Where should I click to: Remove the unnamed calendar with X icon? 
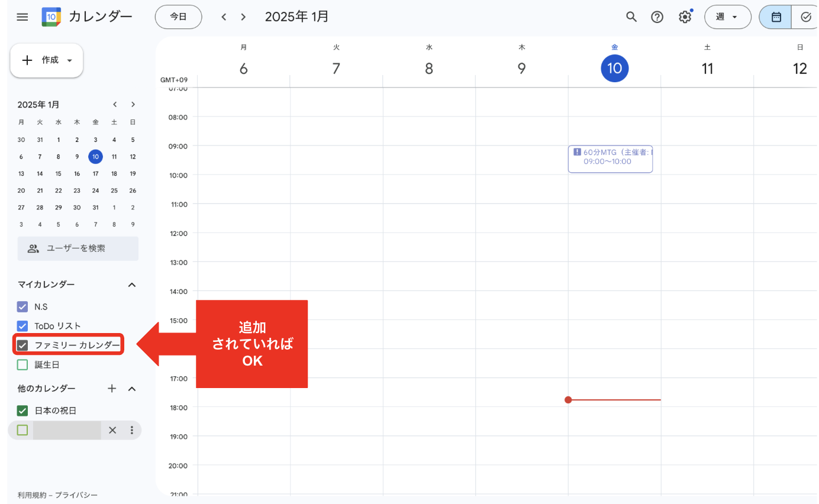(x=112, y=430)
